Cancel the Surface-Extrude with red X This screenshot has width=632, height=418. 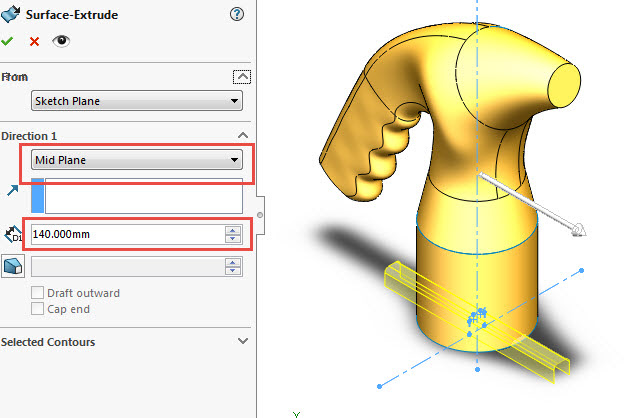pyautogui.click(x=34, y=42)
